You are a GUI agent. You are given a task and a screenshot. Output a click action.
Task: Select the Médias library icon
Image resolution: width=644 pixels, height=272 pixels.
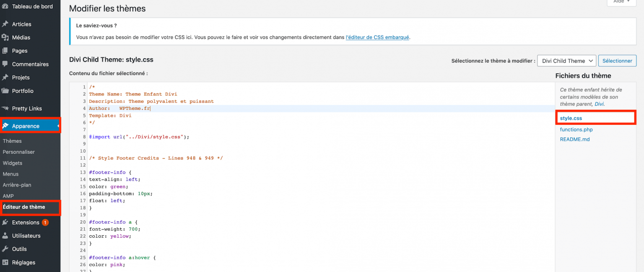(6, 37)
